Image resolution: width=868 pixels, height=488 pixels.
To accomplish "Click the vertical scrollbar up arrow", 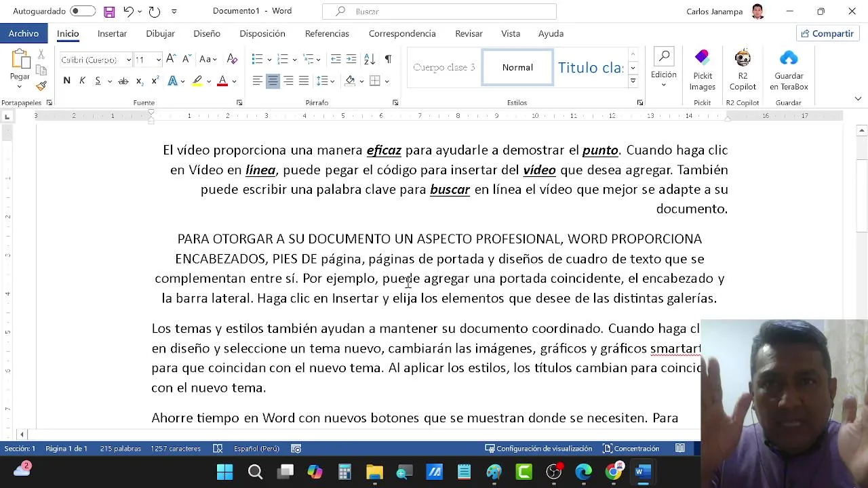I will pos(862,130).
